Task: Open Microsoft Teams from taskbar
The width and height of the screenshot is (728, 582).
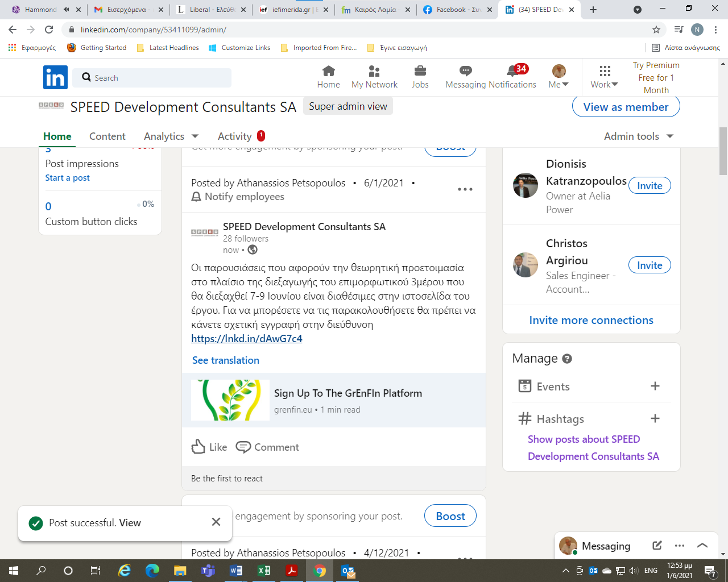Action: 208,571
